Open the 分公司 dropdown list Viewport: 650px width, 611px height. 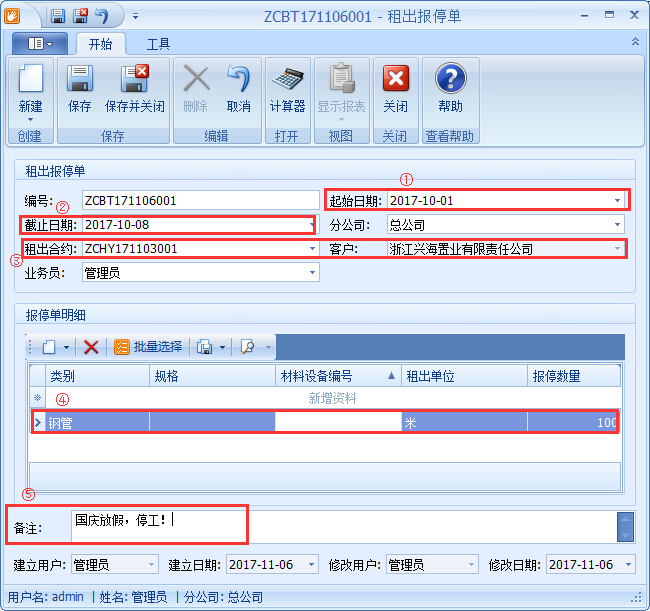click(617, 225)
